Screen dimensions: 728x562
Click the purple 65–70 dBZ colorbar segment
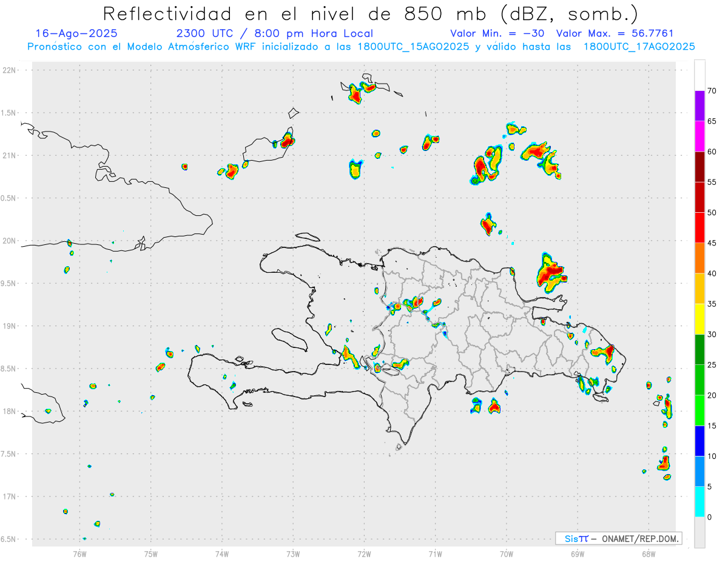coord(699,106)
